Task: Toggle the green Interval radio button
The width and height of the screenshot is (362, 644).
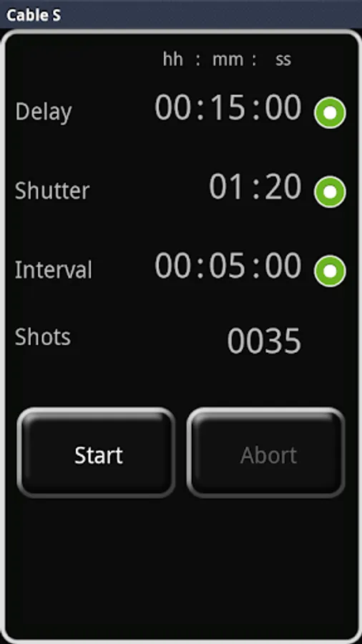Action: pyautogui.click(x=330, y=271)
